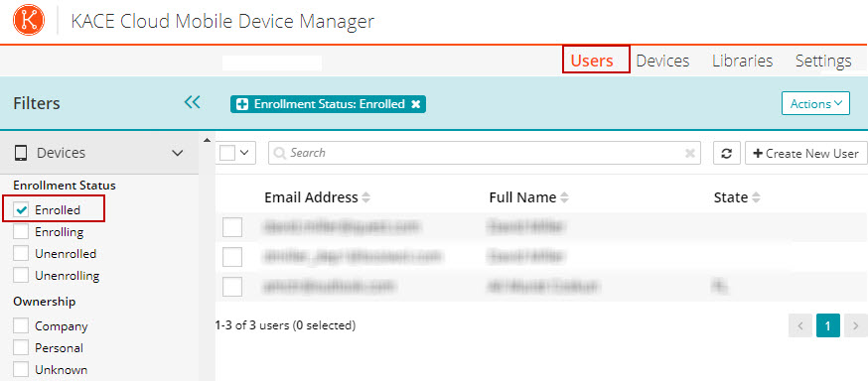868x381 pixels.
Task: Refresh the user list
Action: tap(727, 153)
